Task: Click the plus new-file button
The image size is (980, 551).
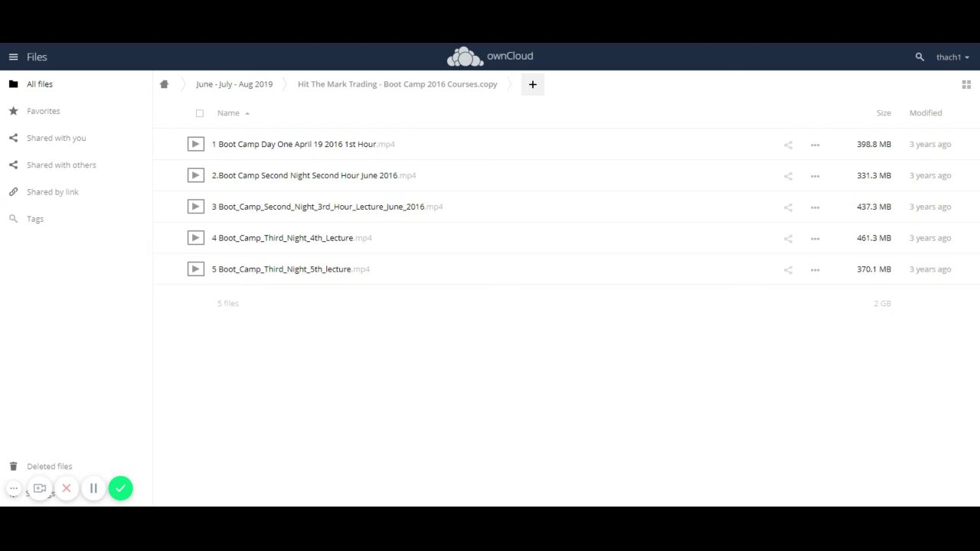Action: coord(533,84)
